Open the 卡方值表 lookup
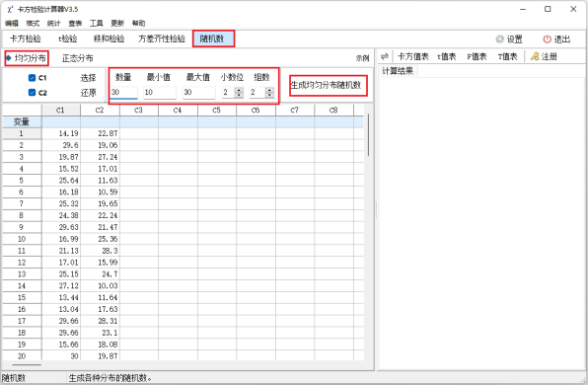588x385 pixels. point(412,56)
